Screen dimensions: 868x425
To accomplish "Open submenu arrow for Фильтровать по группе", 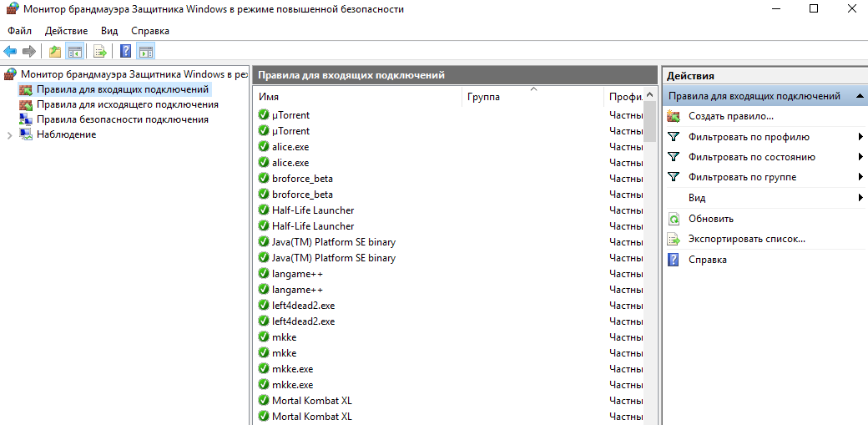I will click(x=860, y=177).
